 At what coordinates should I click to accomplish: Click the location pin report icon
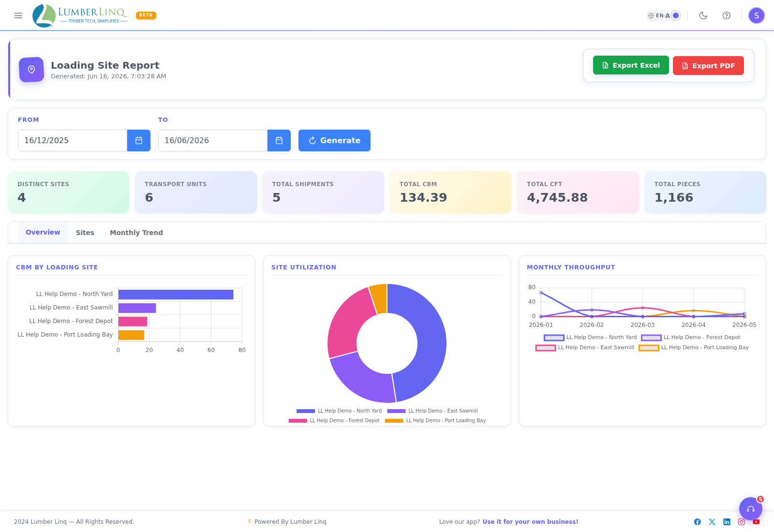click(x=31, y=70)
